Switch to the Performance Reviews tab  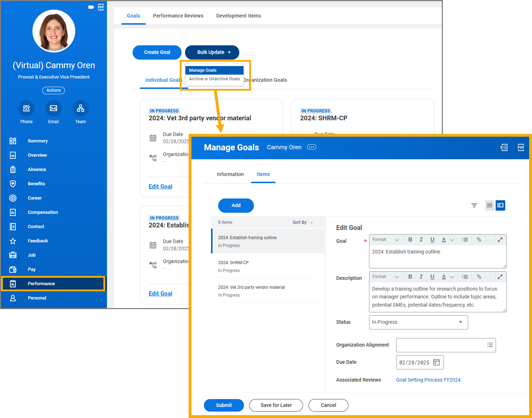(x=178, y=16)
